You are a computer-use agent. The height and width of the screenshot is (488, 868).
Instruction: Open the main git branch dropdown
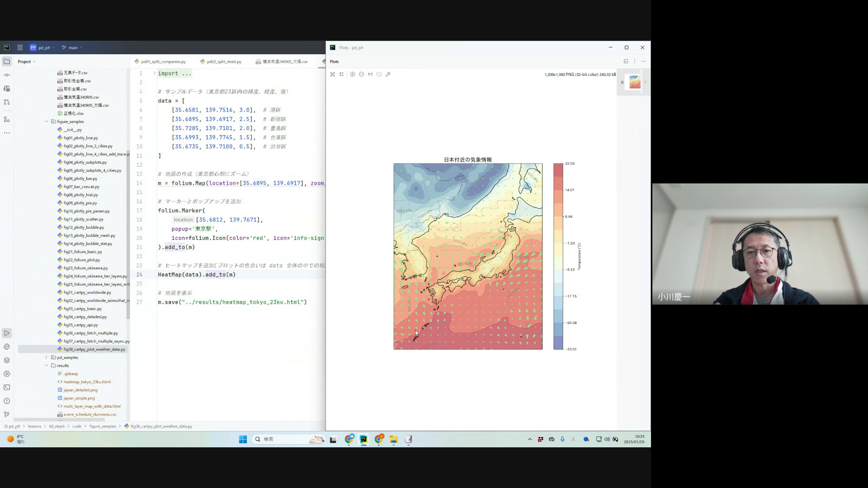[72, 47]
